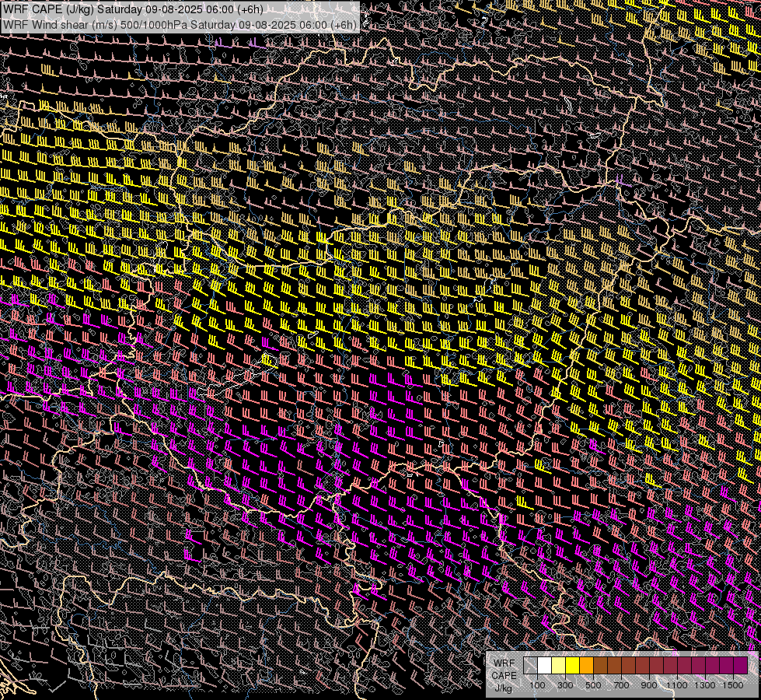Click the '1500' legend value
Screen dimensions: 761x700
coord(733,685)
